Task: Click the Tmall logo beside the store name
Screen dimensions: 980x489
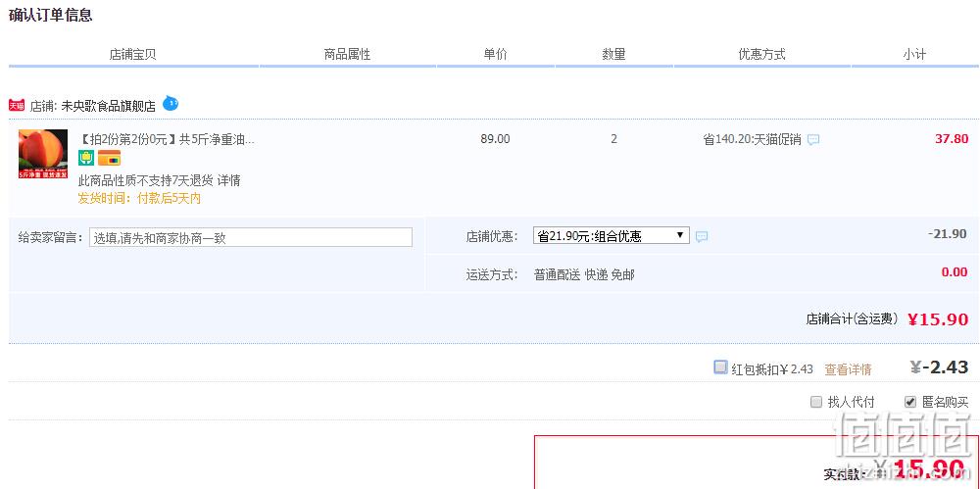Action: pos(17,106)
